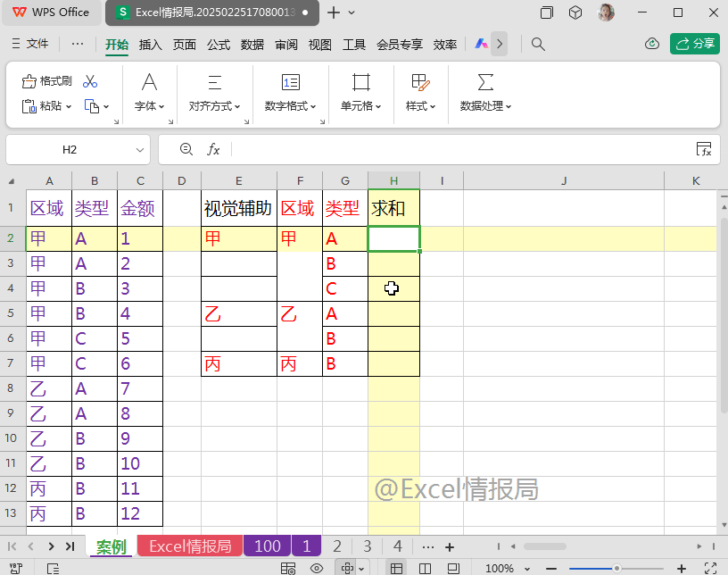The width and height of the screenshot is (728, 575).
Task: Click the add new sheet plus icon
Action: (x=450, y=546)
